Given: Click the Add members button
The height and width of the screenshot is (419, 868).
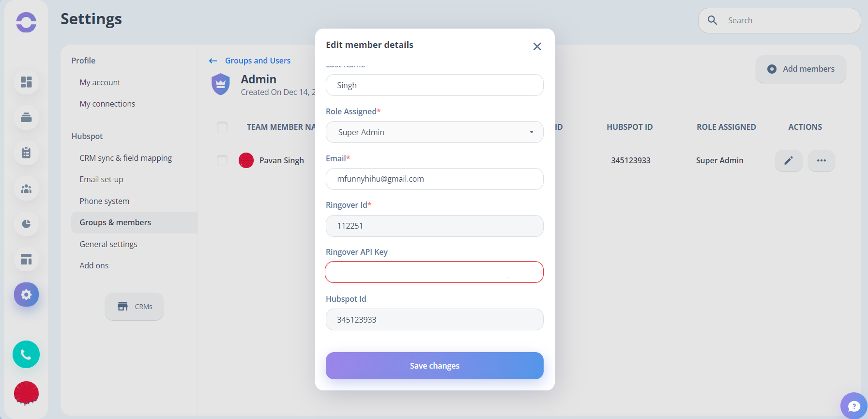Looking at the screenshot, I should (801, 69).
